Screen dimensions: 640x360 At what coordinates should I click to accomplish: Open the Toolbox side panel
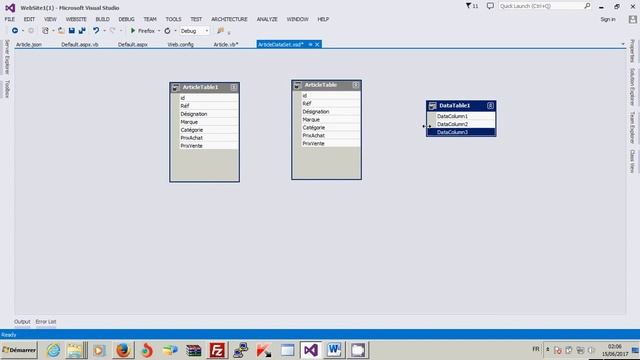pyautogui.click(x=7, y=89)
